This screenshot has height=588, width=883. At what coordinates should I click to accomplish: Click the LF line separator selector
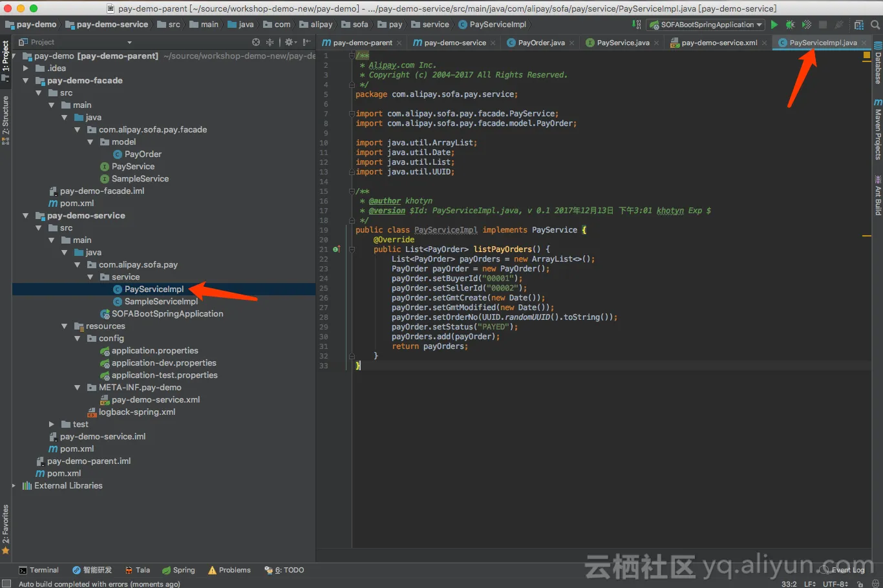tap(809, 583)
